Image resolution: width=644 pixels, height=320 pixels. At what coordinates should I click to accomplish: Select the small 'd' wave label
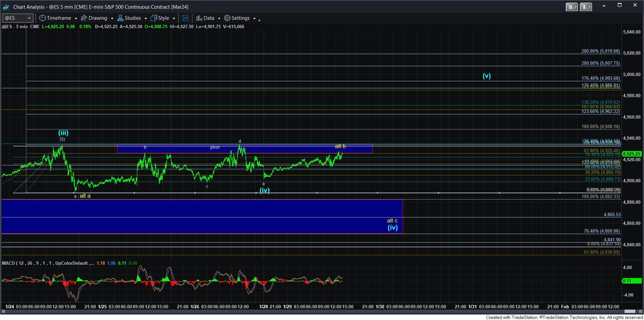pyautogui.click(x=239, y=141)
